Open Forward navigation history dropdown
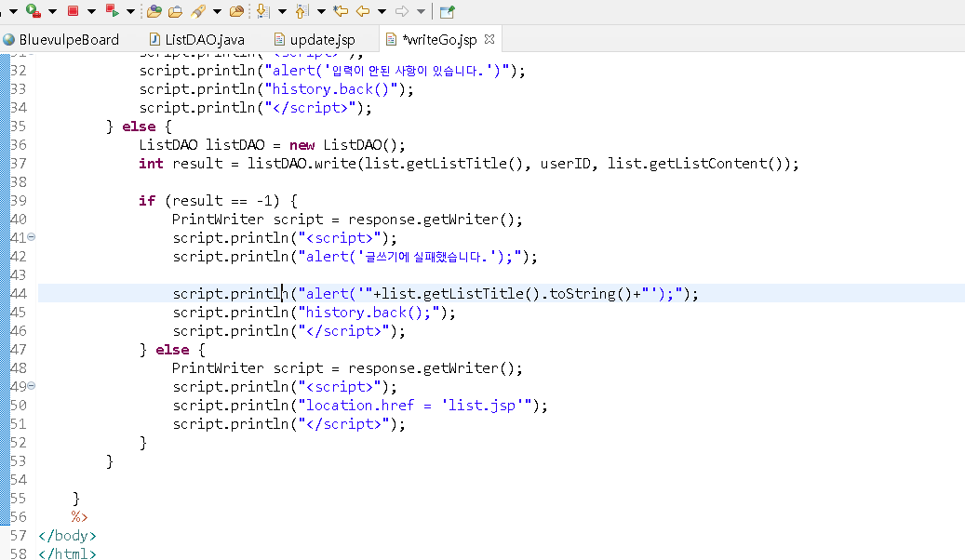This screenshot has height=560, width=965. click(421, 11)
